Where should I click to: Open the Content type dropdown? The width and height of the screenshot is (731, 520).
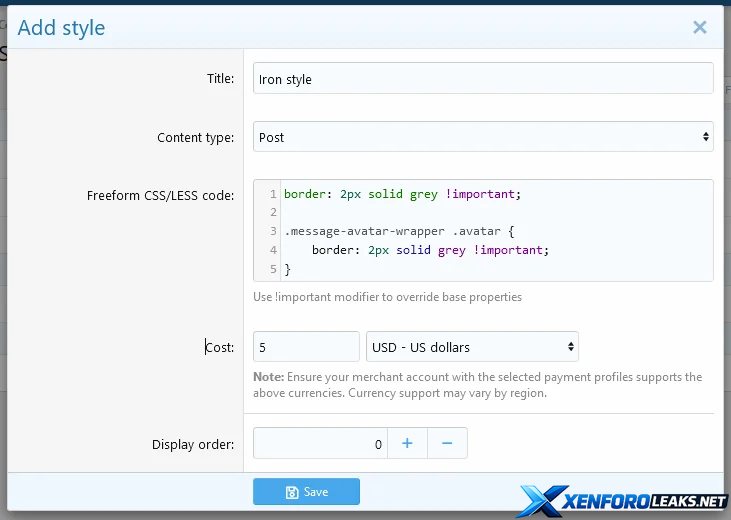pyautogui.click(x=483, y=137)
